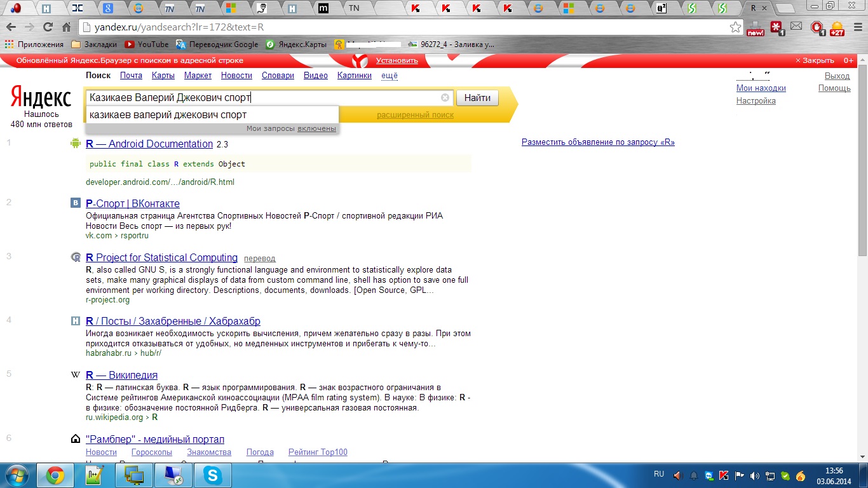Open 'расширенный поиск' advanced search link

[415, 115]
